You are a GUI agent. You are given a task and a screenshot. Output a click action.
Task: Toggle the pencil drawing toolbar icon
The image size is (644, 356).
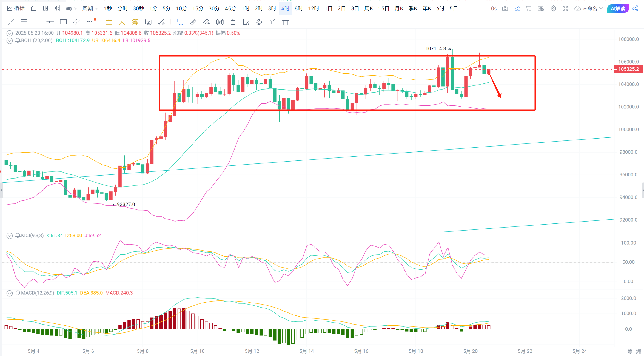517,8
